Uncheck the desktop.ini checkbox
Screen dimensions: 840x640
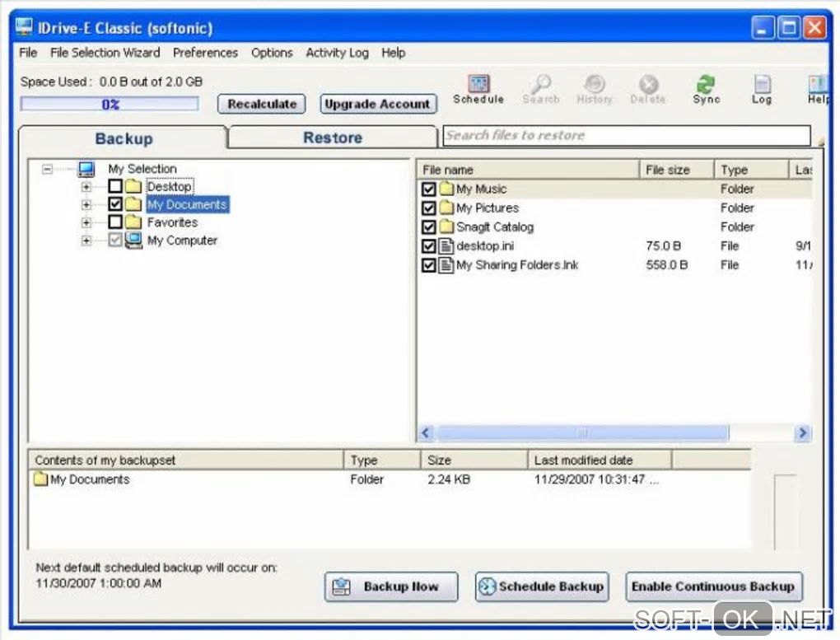[428, 246]
